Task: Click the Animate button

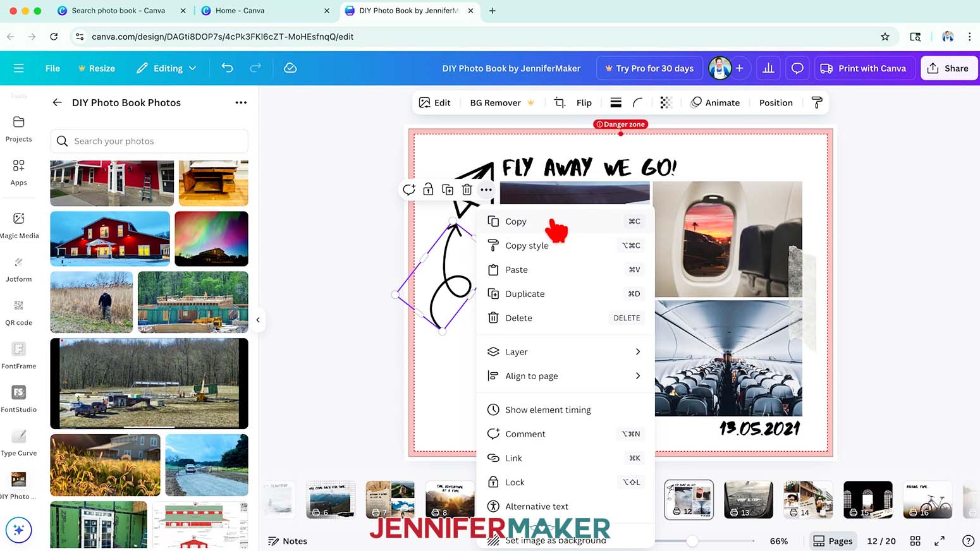Action: pyautogui.click(x=715, y=102)
